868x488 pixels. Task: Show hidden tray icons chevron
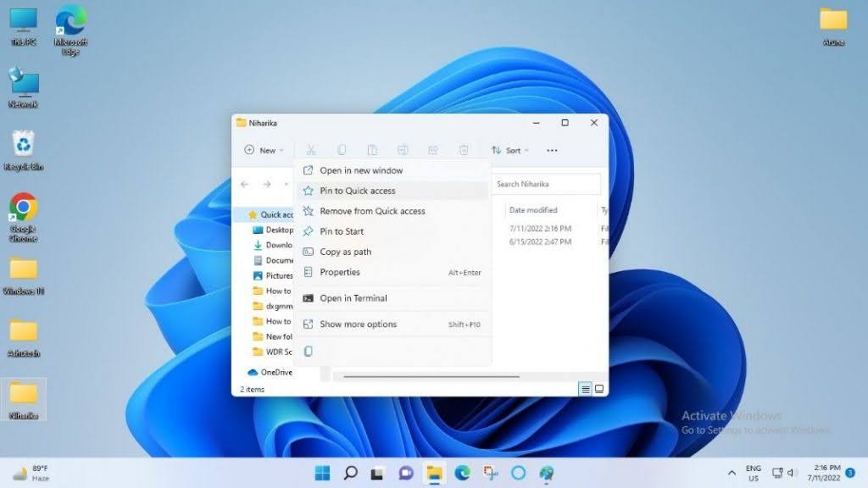732,473
